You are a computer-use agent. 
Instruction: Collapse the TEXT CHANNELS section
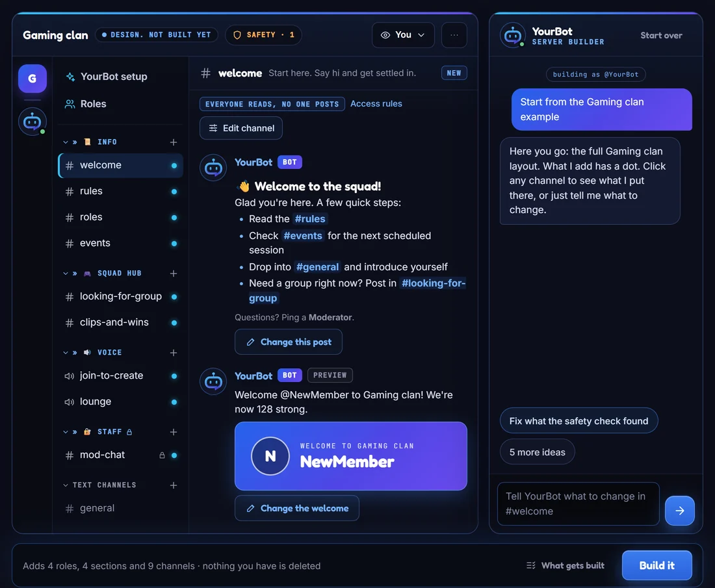(66, 485)
